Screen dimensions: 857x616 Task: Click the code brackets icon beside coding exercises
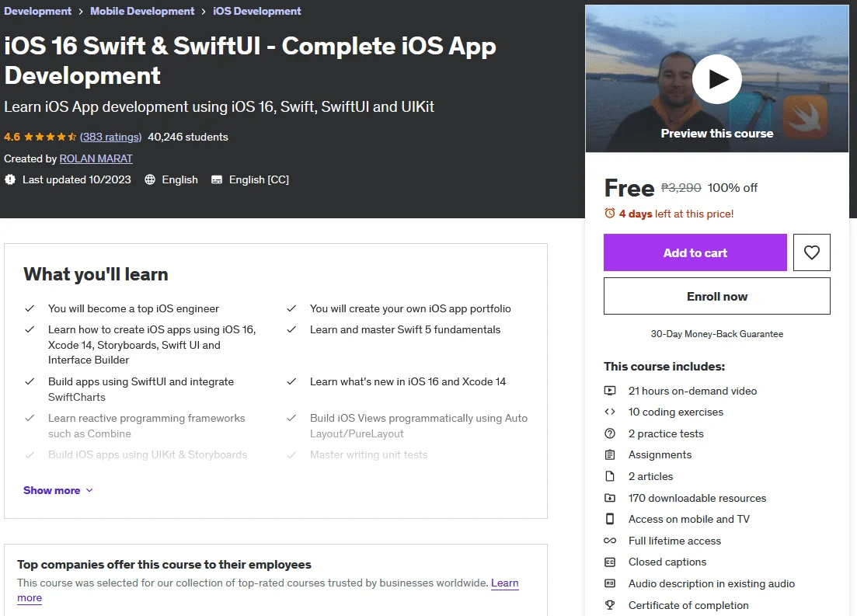610,412
